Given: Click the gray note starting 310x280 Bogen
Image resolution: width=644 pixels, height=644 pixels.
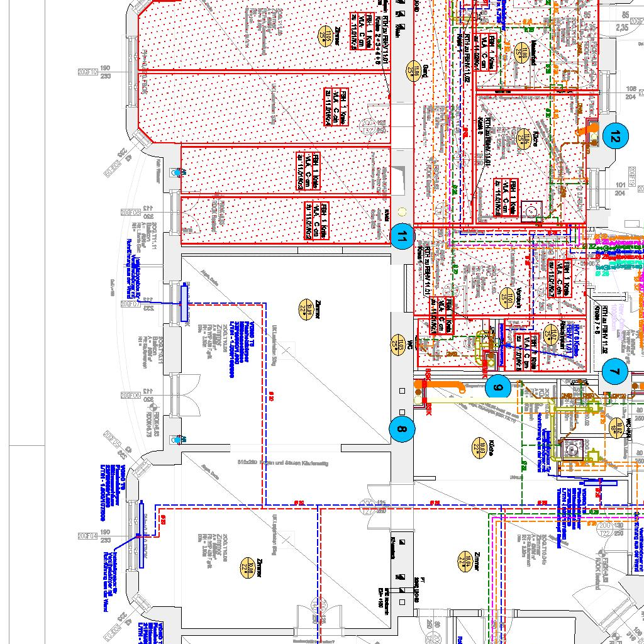Looking at the screenshot, I should tap(283, 462).
